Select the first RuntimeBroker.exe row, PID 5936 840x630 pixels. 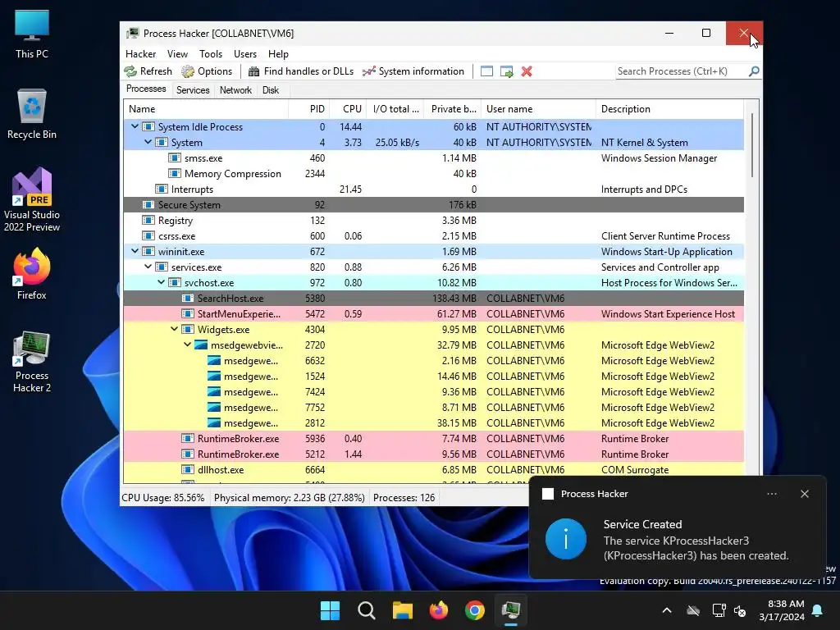click(x=434, y=438)
